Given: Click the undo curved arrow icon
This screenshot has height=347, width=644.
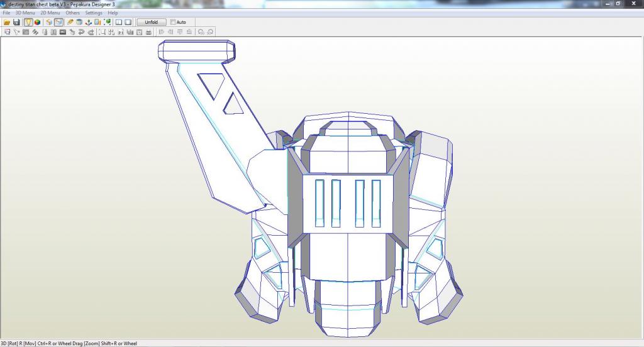Looking at the screenshot, I should click(x=81, y=32).
